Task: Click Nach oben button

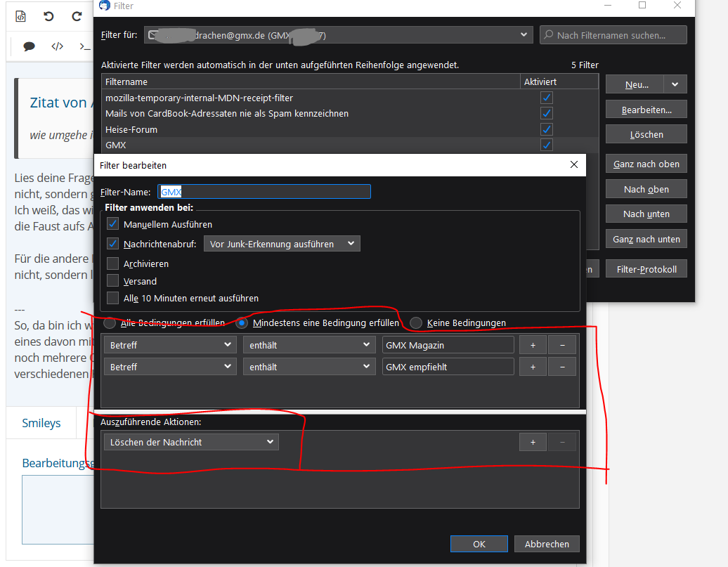Action: point(646,189)
